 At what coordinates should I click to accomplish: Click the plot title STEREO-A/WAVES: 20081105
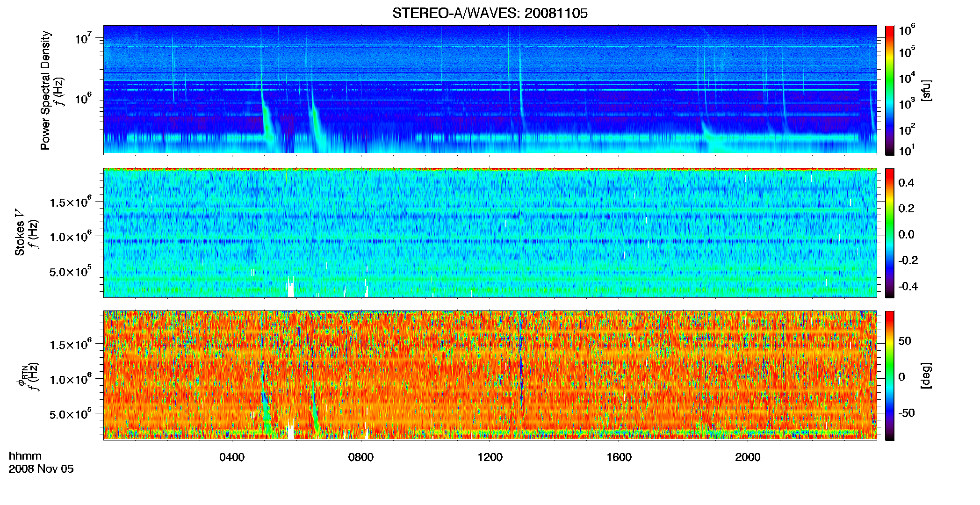click(490, 14)
